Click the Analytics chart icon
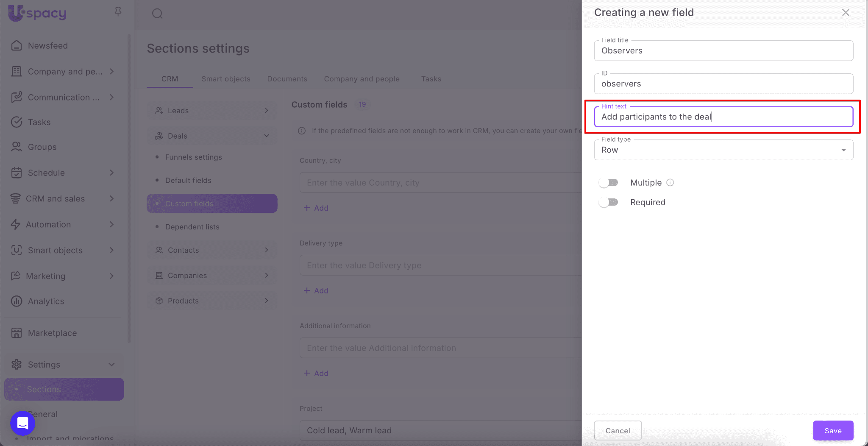The height and width of the screenshot is (446, 868). (17, 301)
